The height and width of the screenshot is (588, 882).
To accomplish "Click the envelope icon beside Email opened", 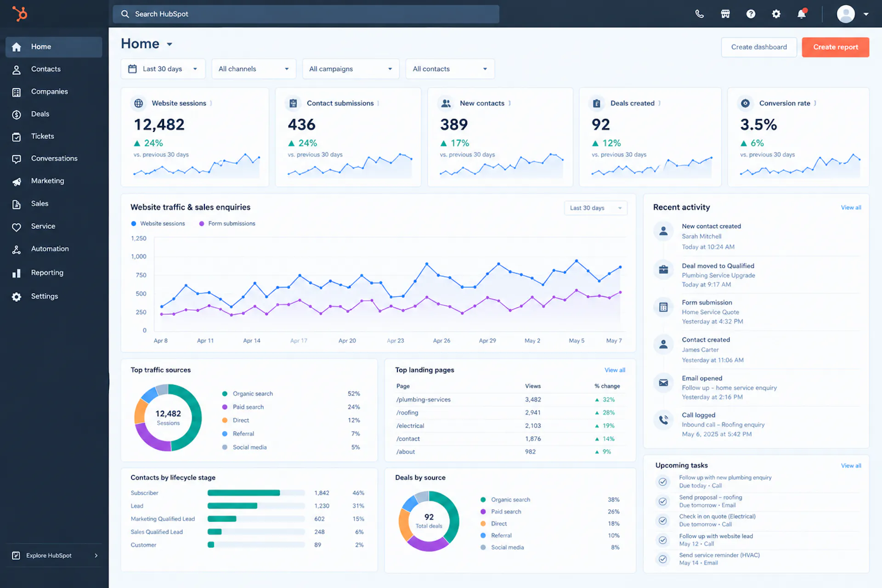I will (x=663, y=383).
